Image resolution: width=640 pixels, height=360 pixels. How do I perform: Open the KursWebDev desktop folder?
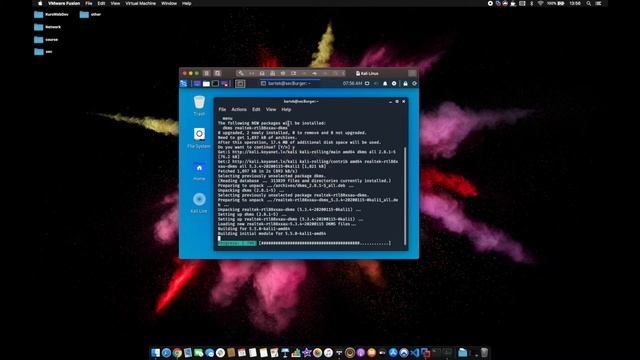point(51,14)
